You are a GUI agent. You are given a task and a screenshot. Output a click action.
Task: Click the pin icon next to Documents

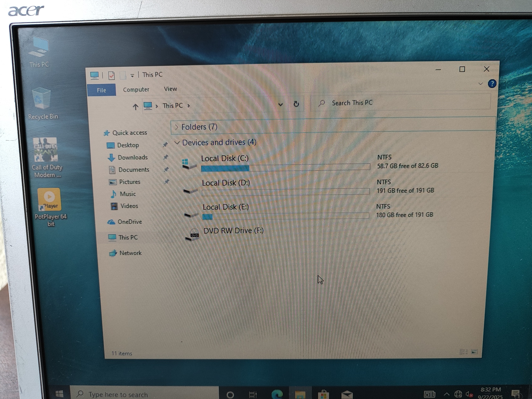166,169
